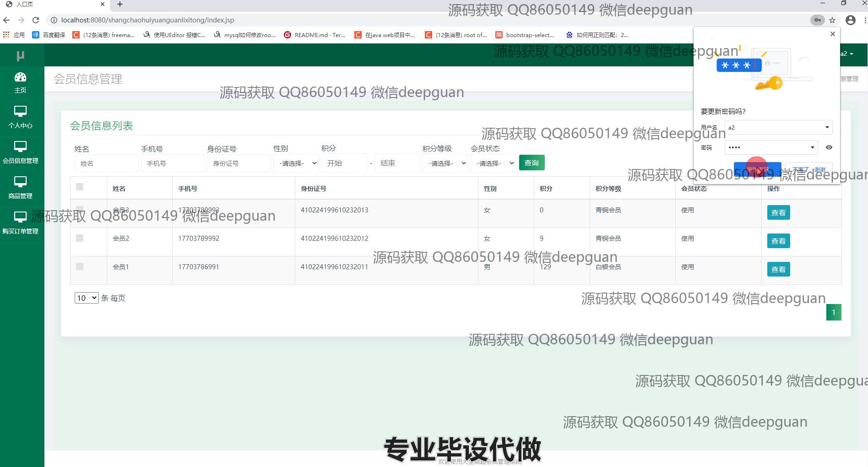Check the checkbox for 会员1 row
Image resolution: width=868 pixels, height=467 pixels.
coord(80,266)
